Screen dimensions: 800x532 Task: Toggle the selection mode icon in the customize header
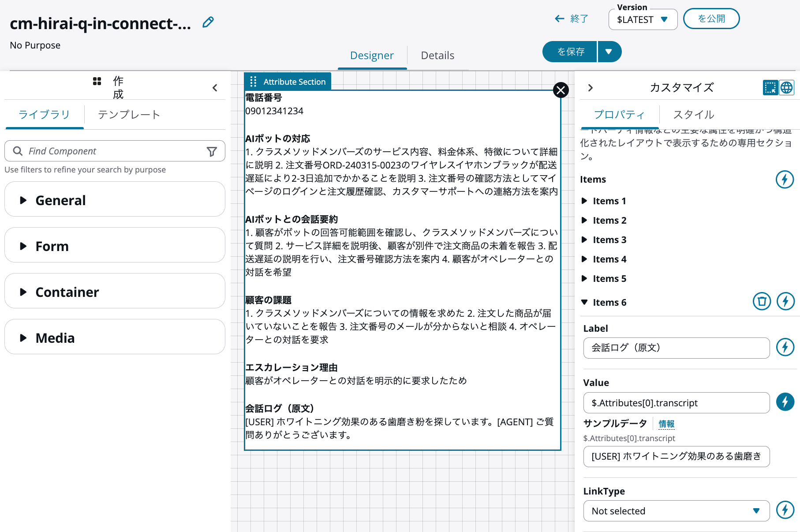(x=769, y=87)
